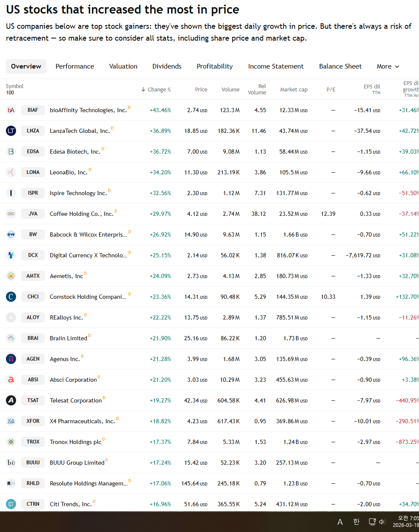The image size is (419, 532).
Task: Click the 12.39 P/E value for JVA
Action: [x=328, y=214]
